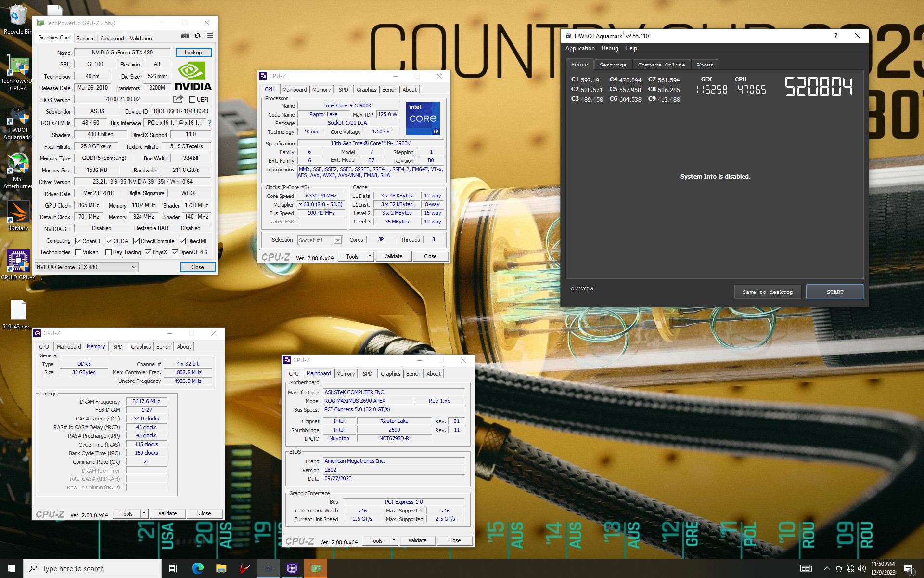This screenshot has height=578, width=924.
Task: Toggle CUDA checkbox
Action: 109,241
